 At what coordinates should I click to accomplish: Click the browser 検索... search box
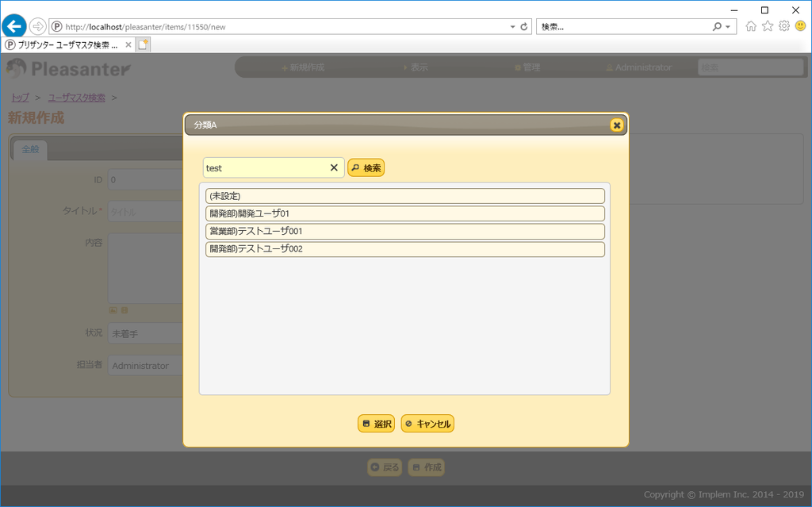pyautogui.click(x=624, y=26)
